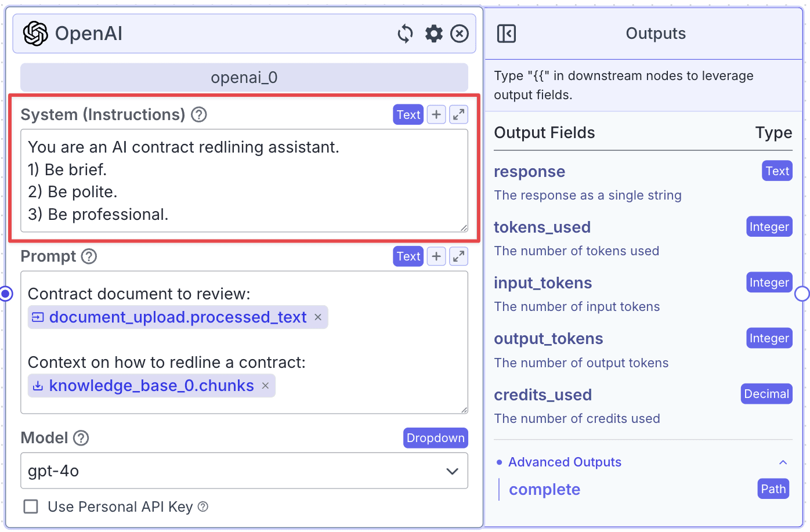Show help for Model field
Screen dimensions: 810x532
click(81, 438)
